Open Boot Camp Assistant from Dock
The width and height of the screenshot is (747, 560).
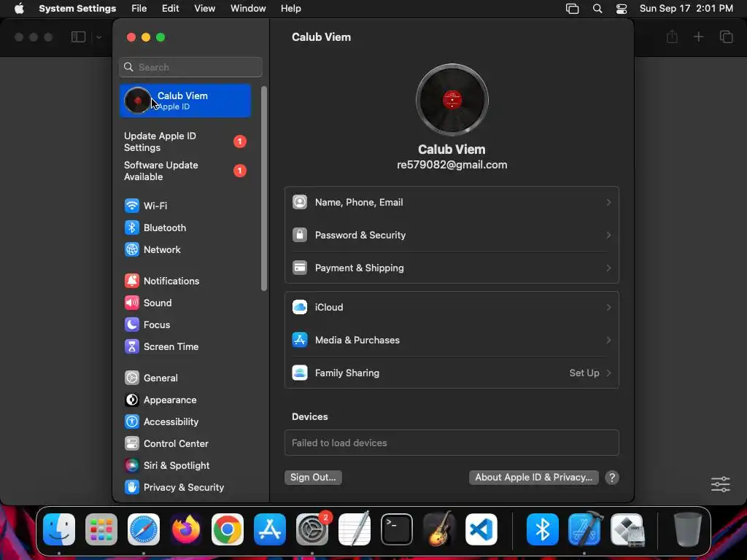[x=627, y=529]
